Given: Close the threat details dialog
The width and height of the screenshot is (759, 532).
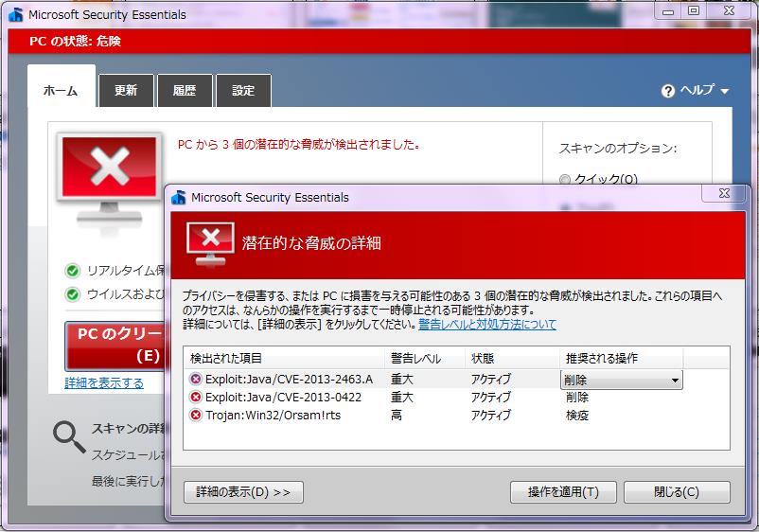Looking at the screenshot, I should (725, 194).
